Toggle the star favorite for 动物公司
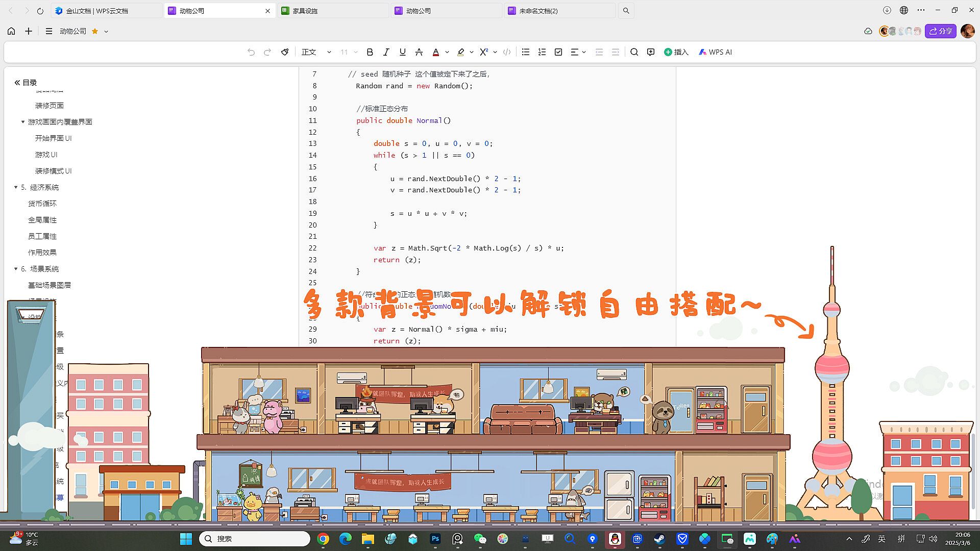The width and height of the screenshot is (980, 551). [x=95, y=31]
